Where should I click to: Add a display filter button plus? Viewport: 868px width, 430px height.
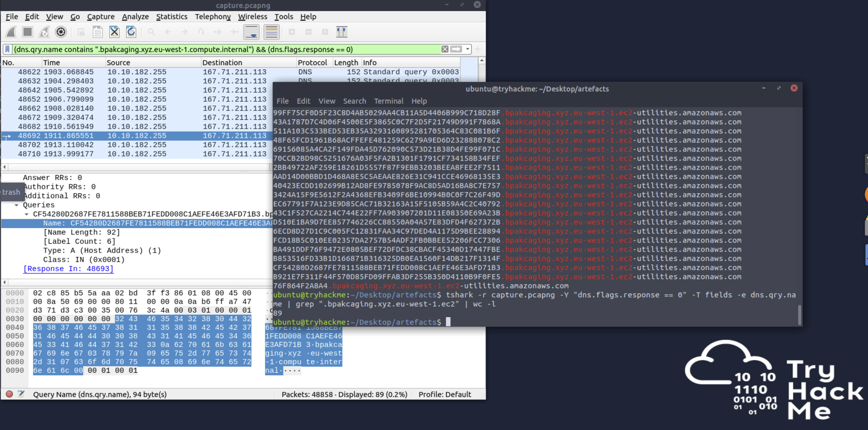coord(478,49)
